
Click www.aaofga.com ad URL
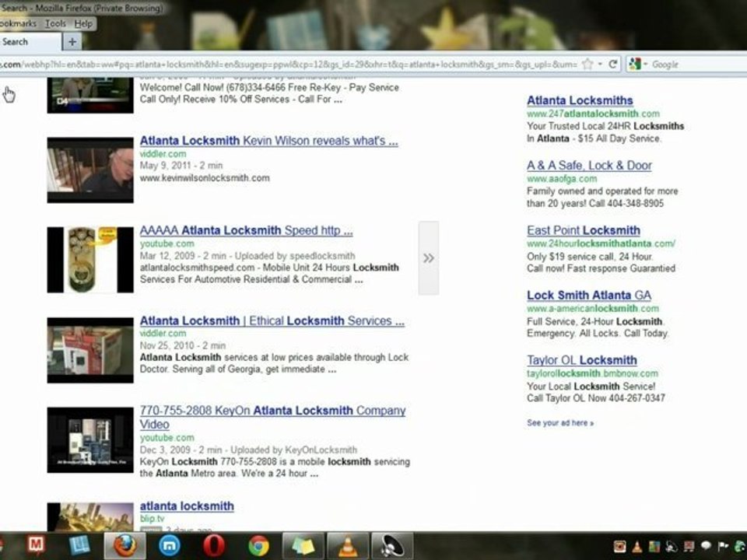562,179
